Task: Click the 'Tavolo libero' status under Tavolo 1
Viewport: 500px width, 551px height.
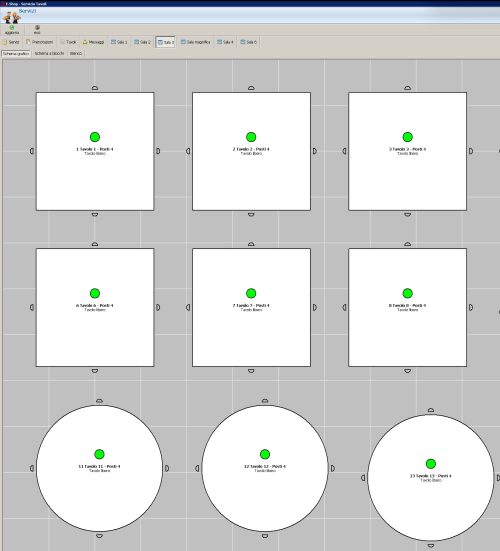Action: point(95,154)
